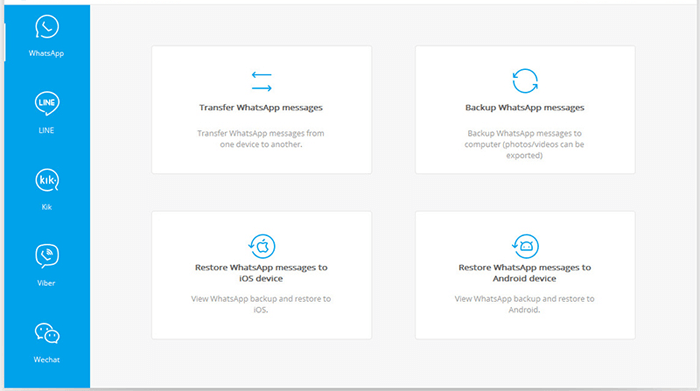Open the LINE chat icon
This screenshot has height=391, width=700.
(x=47, y=104)
